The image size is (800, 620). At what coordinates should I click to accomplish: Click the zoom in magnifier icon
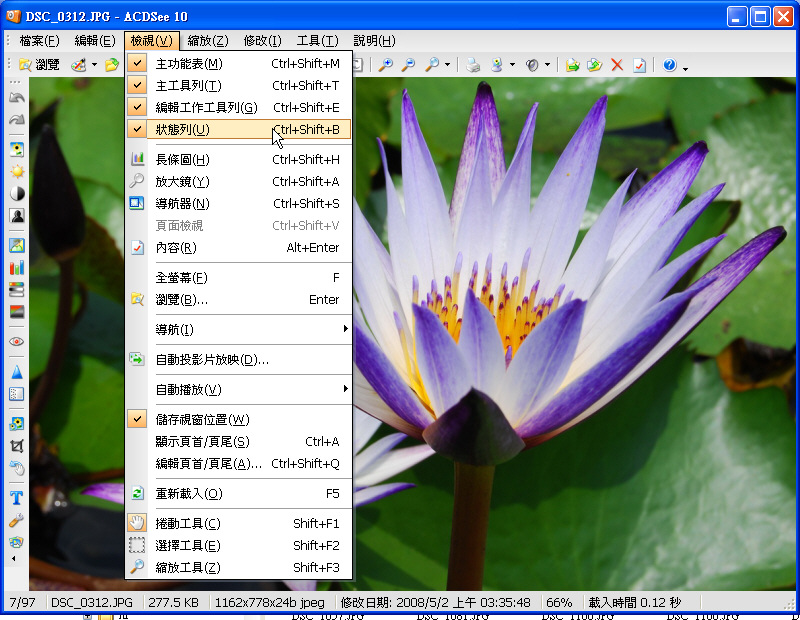click(386, 65)
